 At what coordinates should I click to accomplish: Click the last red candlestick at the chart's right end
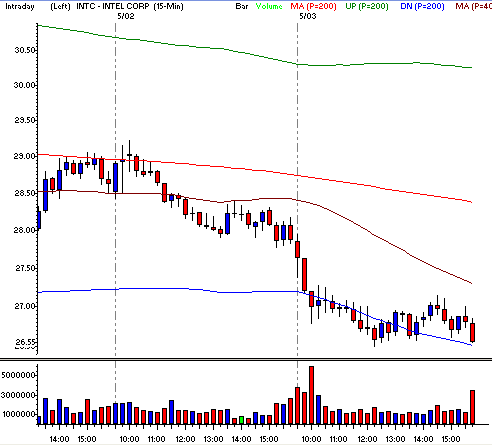472,332
